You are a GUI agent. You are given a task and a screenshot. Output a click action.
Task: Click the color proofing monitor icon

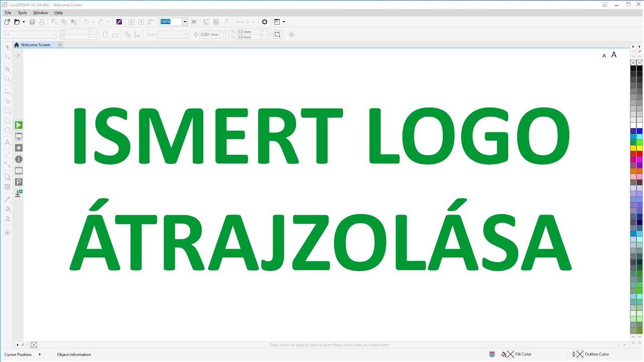tap(492, 354)
